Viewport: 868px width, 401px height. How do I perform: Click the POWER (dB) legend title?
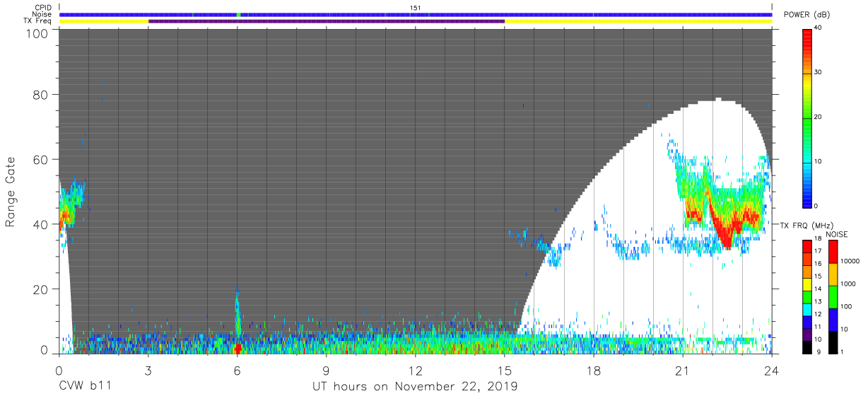(x=807, y=15)
